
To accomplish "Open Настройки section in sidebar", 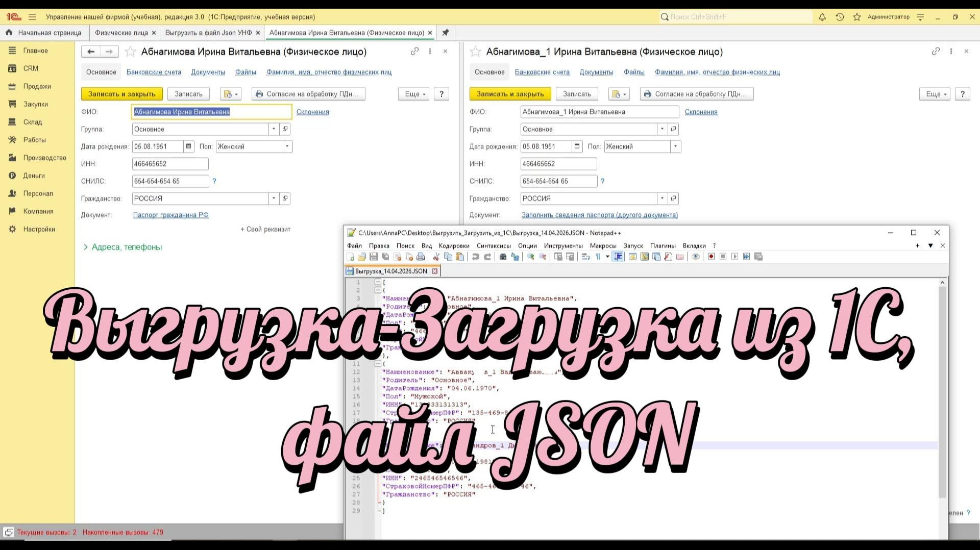I will tap(39, 229).
